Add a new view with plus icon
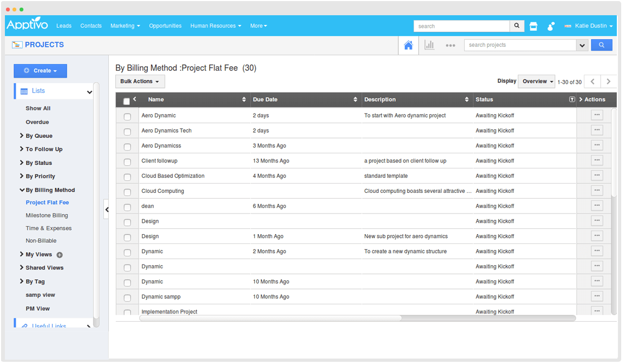Screen dimensions: 625x364 click(60, 255)
